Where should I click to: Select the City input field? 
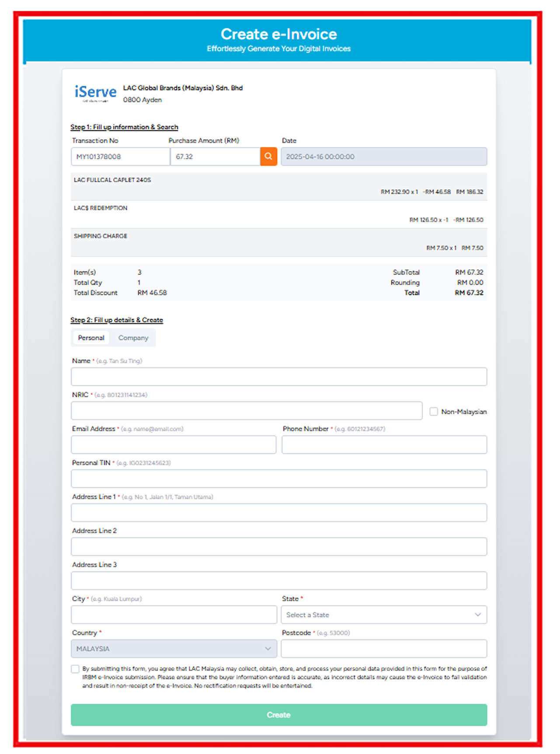click(174, 615)
